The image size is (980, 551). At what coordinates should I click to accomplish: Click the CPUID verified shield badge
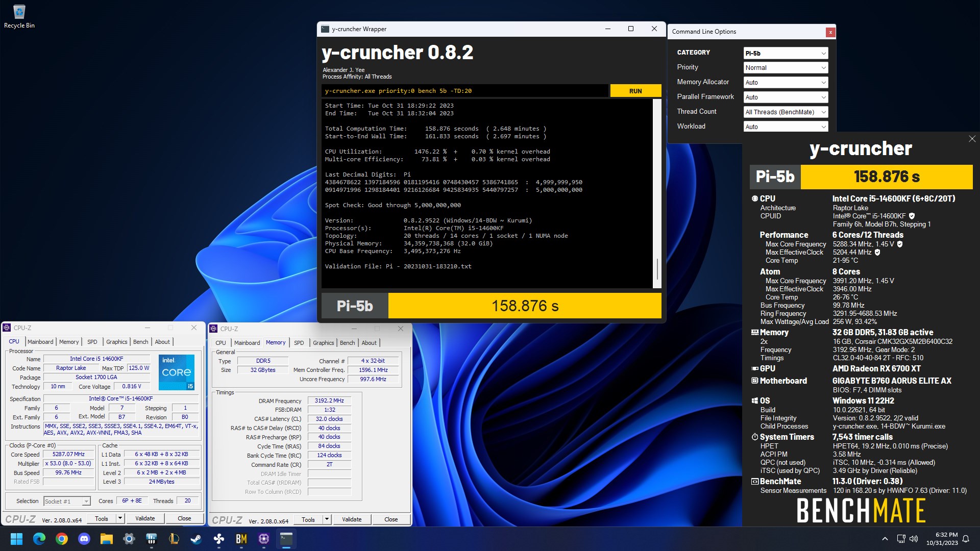(x=912, y=216)
